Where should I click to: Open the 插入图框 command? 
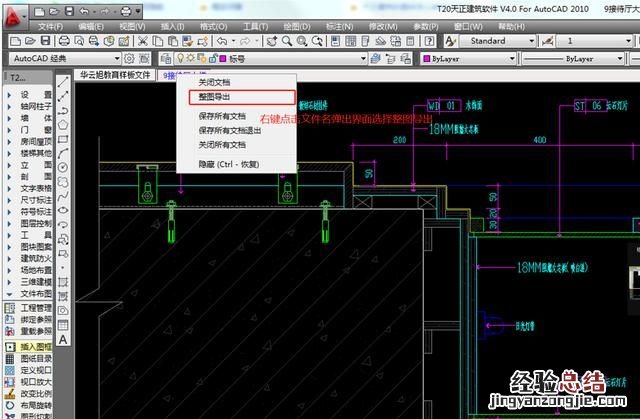coord(35,344)
